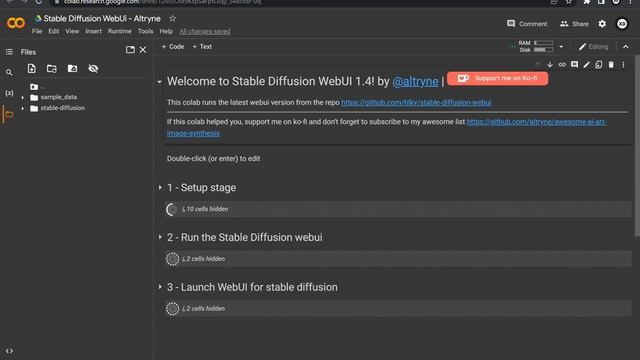The image size is (640, 360).
Task: Open the RAM Disk connection dropdown arrow
Action: click(x=561, y=47)
